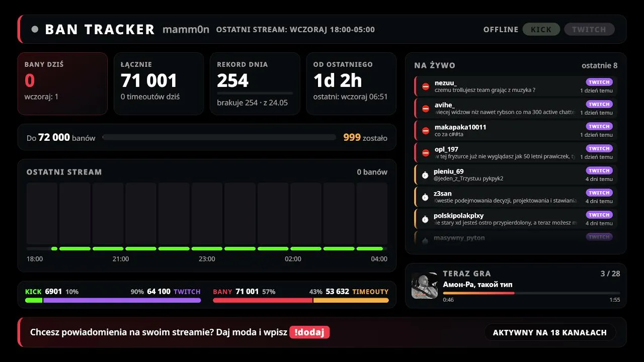Click TWITCH badge on nezuu_ row
Viewport: 644px width, 362px height.
click(x=599, y=82)
